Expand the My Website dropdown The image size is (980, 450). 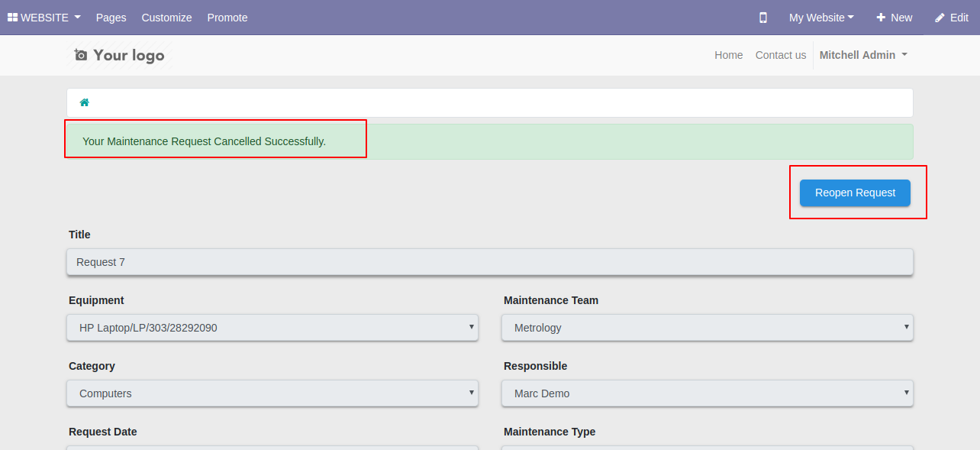click(x=821, y=18)
